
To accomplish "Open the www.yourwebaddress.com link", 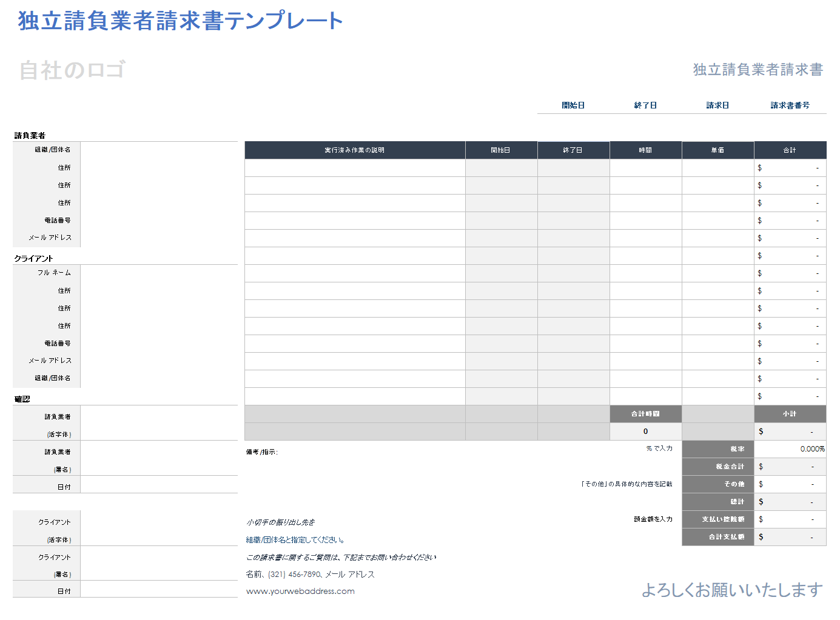I will (300, 592).
